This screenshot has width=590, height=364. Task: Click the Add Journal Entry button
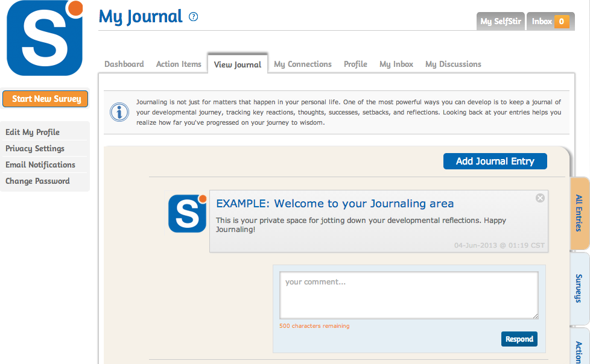tap(495, 161)
